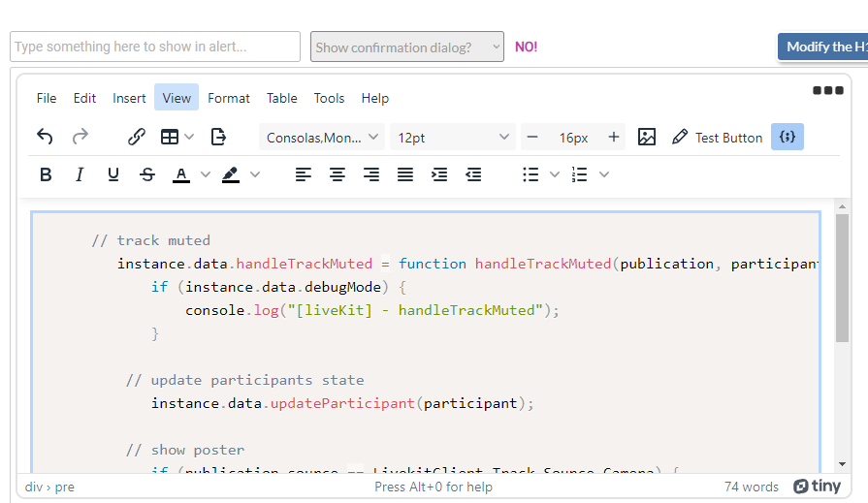This screenshot has width=868, height=503.
Task: Click the Test Button
Action: point(718,137)
